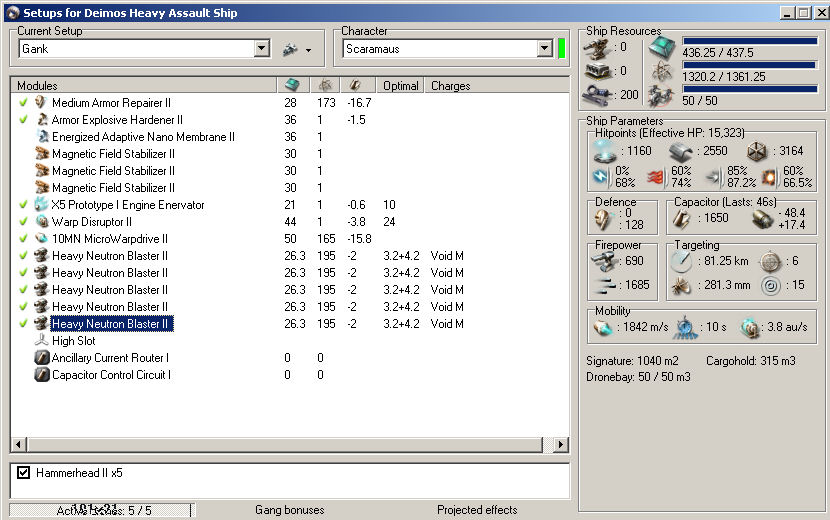
Task: Sort by the Modules column header
Action: 143,85
